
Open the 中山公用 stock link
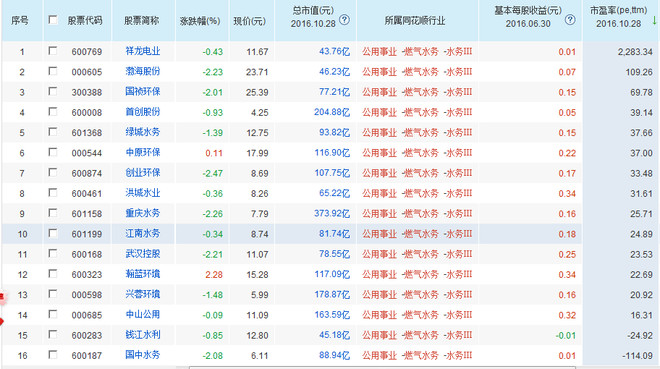[x=143, y=315]
